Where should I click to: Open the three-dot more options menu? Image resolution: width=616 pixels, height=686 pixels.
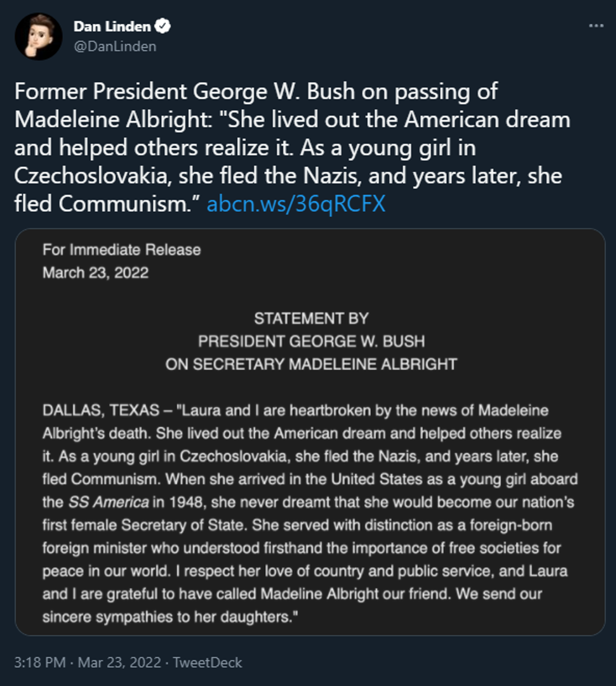point(596,26)
